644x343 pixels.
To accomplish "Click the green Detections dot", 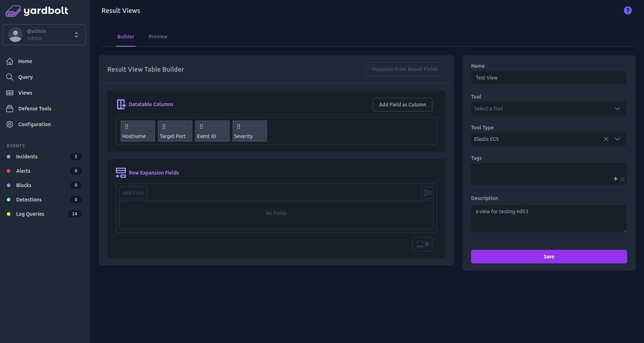I will tap(9, 200).
